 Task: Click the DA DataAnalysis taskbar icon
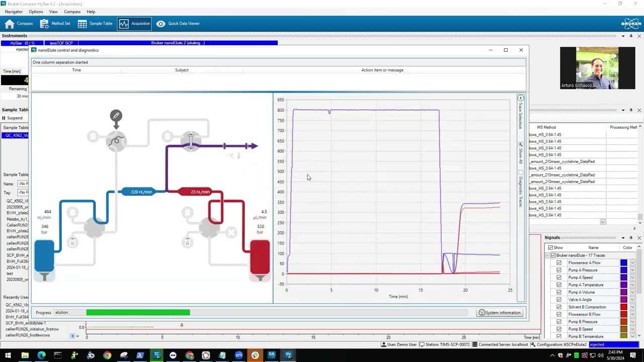[272, 355]
